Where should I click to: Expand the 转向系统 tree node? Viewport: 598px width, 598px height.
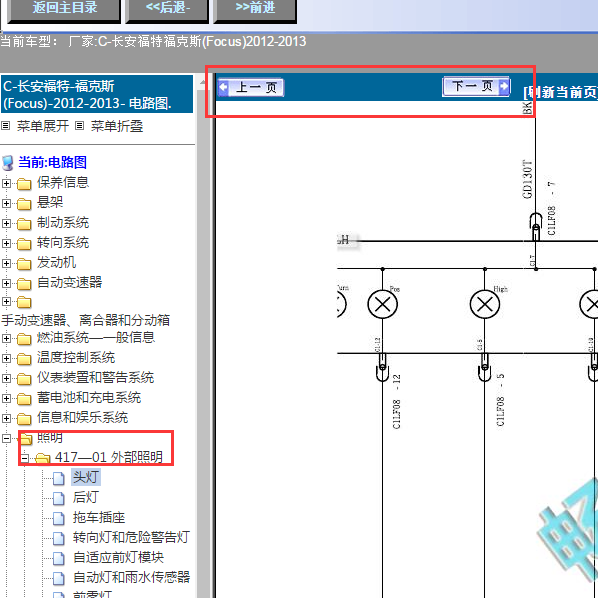coord(6,243)
